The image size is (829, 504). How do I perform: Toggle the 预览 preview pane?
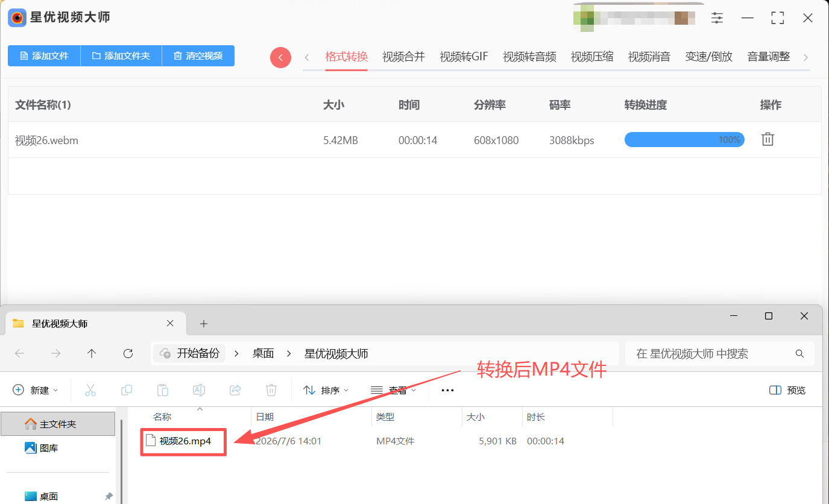[x=787, y=390]
